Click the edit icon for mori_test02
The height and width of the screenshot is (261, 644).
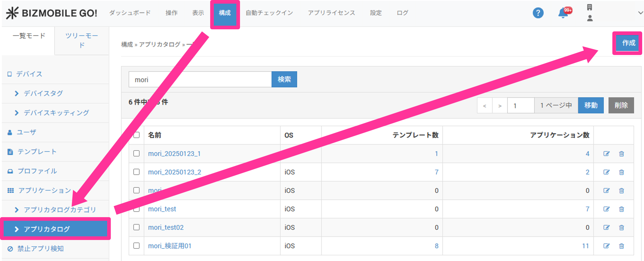point(606,227)
